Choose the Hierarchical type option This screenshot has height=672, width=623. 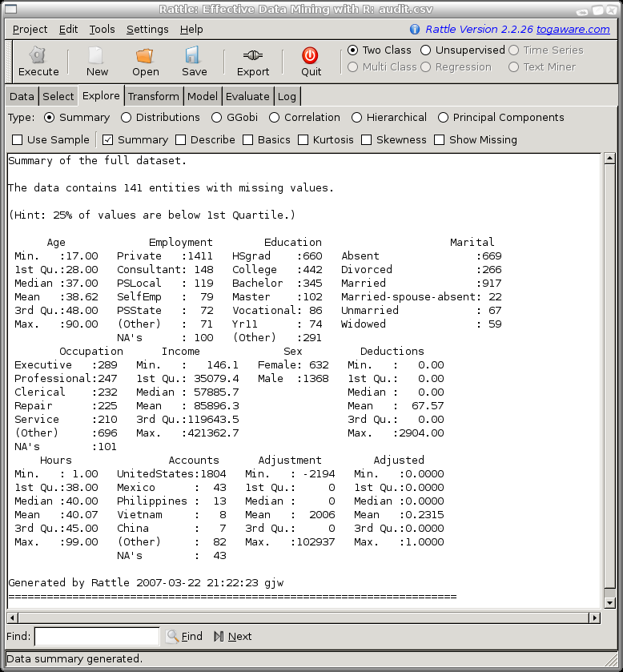click(356, 118)
